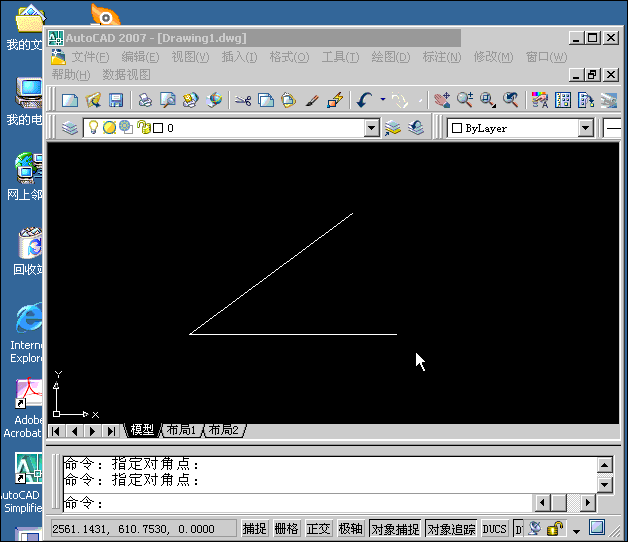Open a drawing with the Open icon
This screenshot has height=542, width=628.
pyautogui.click(x=93, y=100)
